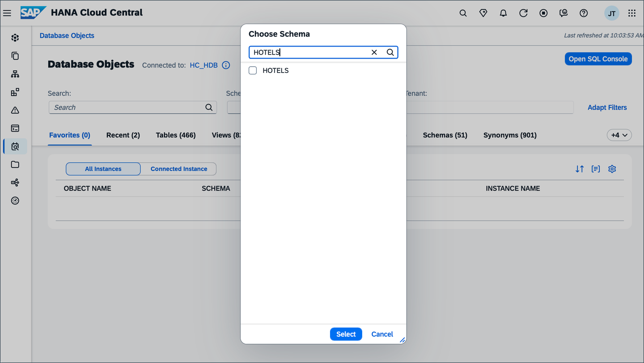Click the OBJECT NAME column header

88,188
